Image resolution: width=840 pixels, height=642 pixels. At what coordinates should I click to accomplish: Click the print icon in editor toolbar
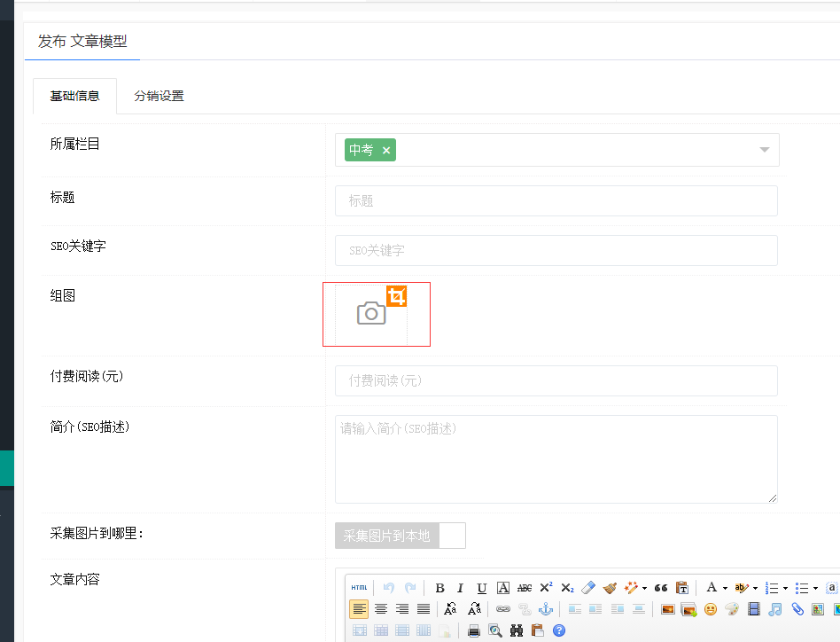474,630
